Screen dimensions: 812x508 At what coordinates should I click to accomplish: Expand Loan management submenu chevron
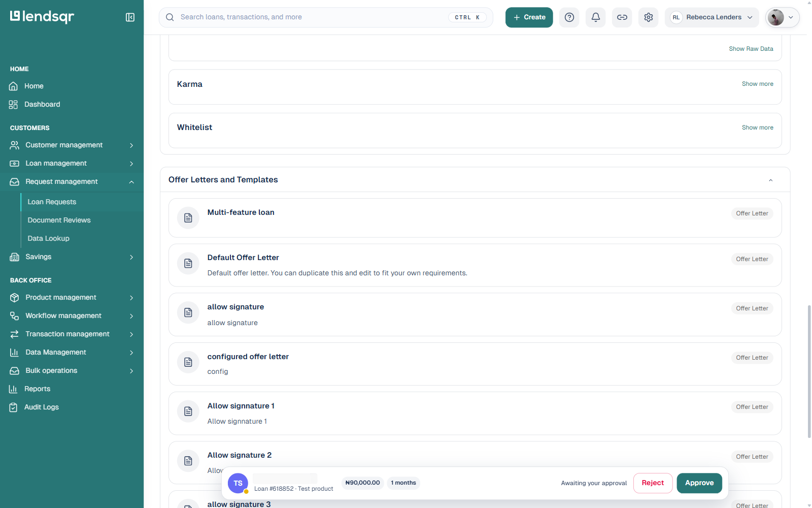pyautogui.click(x=131, y=164)
